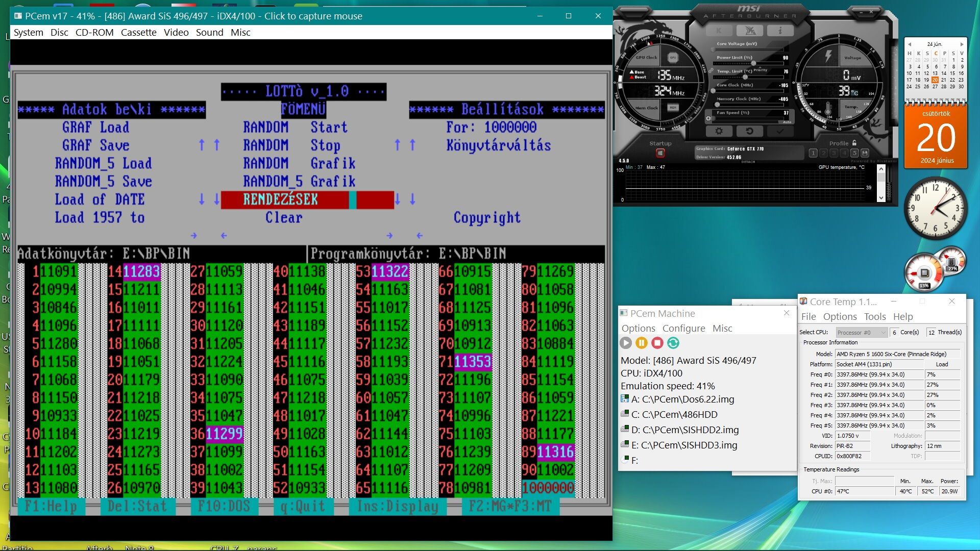Click the floppy drive A: icon

(x=624, y=399)
